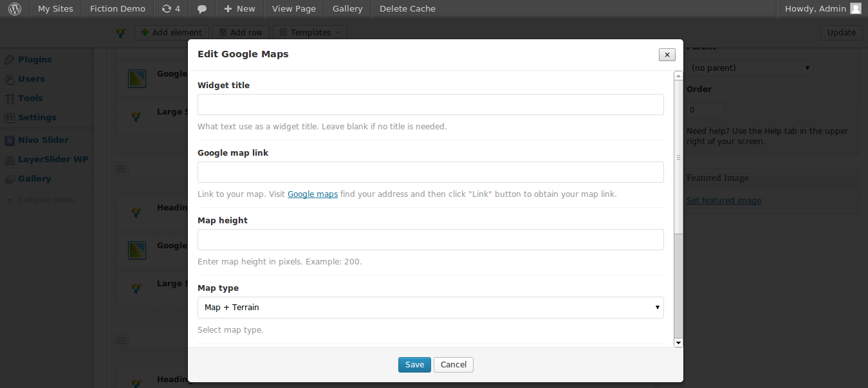Cancel the Google Maps dialog

(454, 365)
